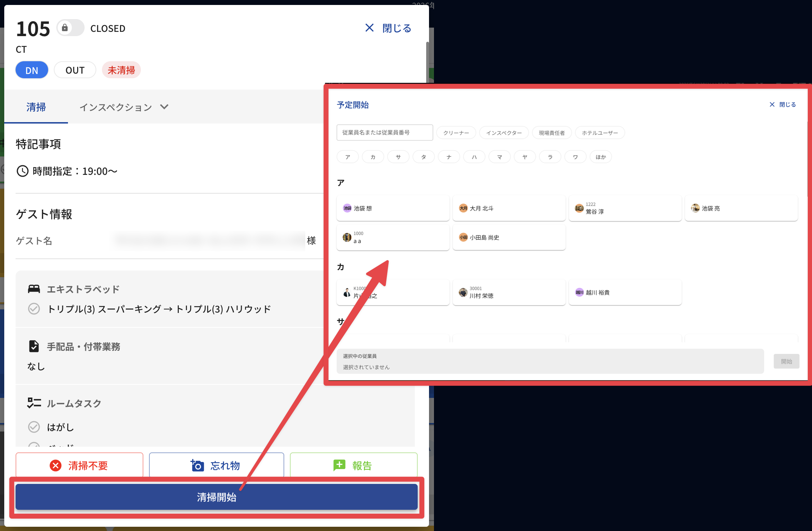Click the ルームタスク checklist icon
The image size is (812, 531).
pyautogui.click(x=34, y=403)
